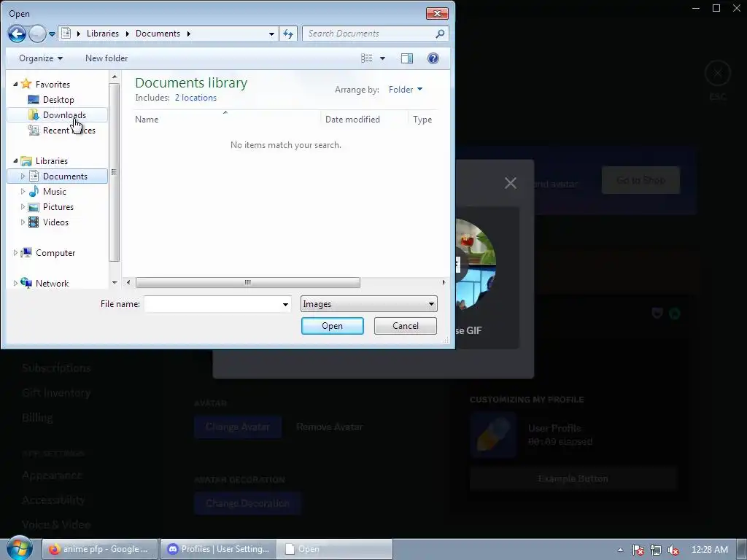Open the Videos library
This screenshot has width=747, height=560.
pyautogui.click(x=55, y=222)
